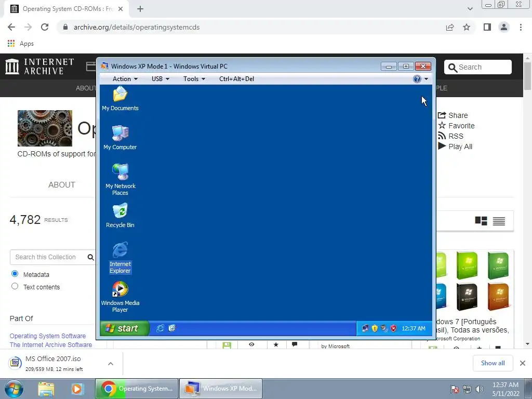Expand the help dropdown arrow in Virtual PC
This screenshot has height=399, width=532.
(426, 79)
